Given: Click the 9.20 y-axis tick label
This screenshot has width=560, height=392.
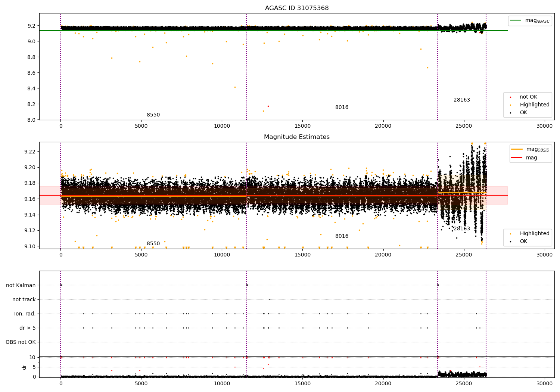Looking at the screenshot, I should (30, 167).
